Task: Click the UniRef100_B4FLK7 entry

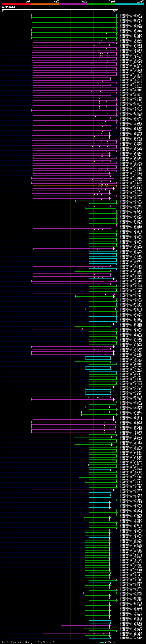Action: coord(131,35)
